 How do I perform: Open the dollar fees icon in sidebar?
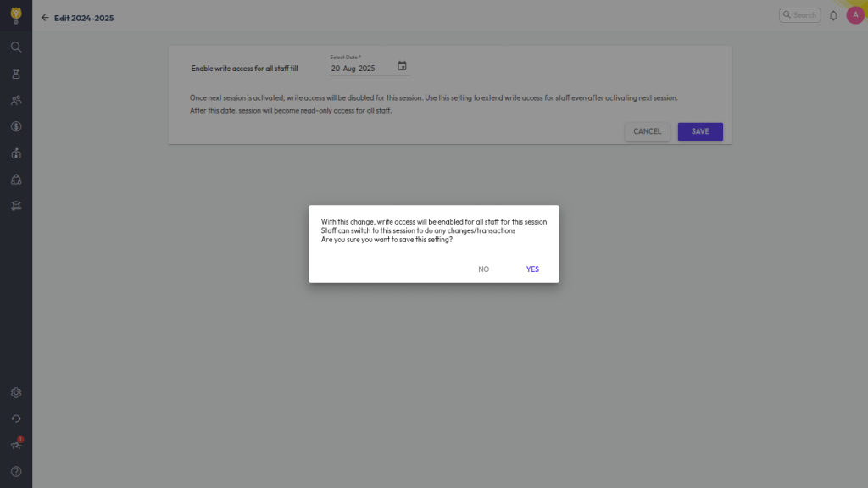click(16, 126)
